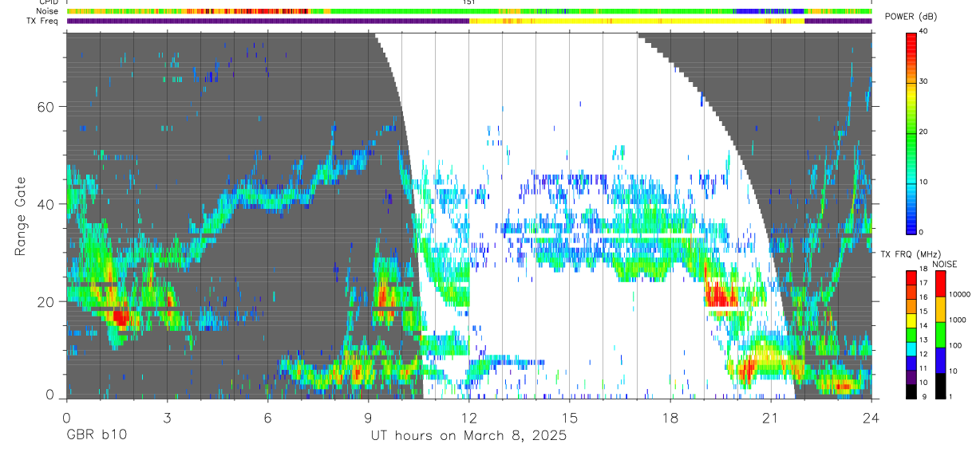Click the 15 MHz tick on frequency legend

(923, 312)
